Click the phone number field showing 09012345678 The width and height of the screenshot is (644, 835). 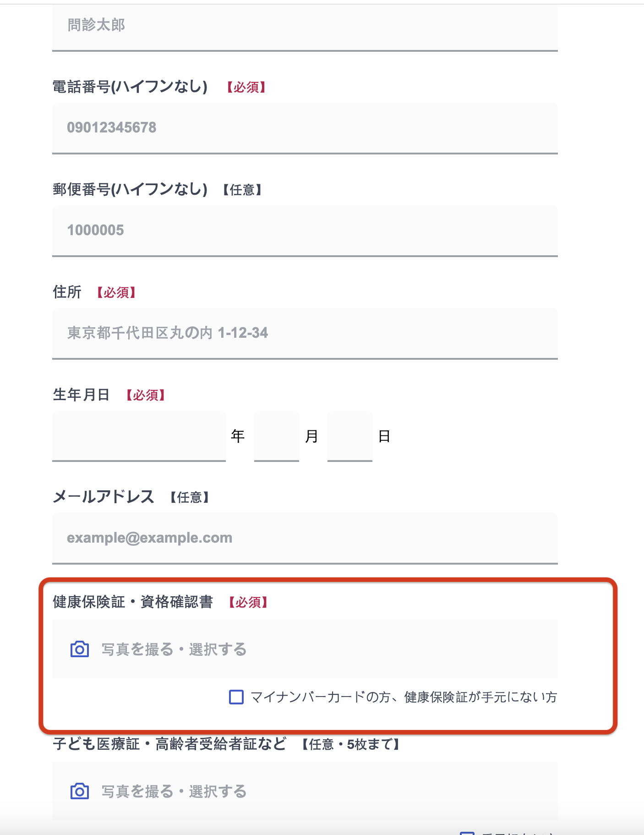tap(305, 127)
